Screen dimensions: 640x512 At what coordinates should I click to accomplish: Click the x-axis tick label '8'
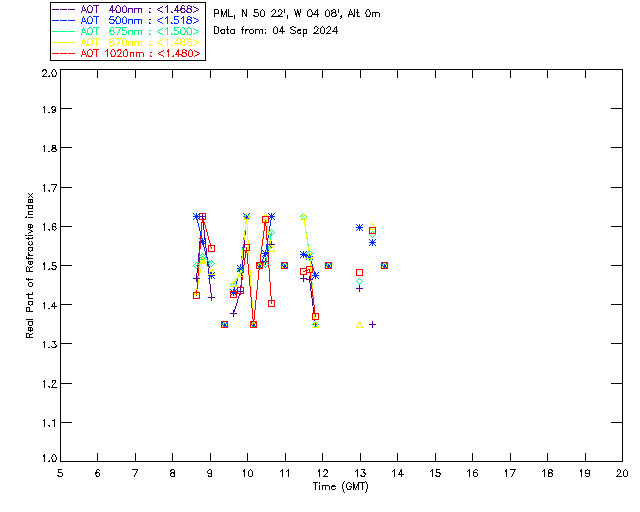click(173, 473)
